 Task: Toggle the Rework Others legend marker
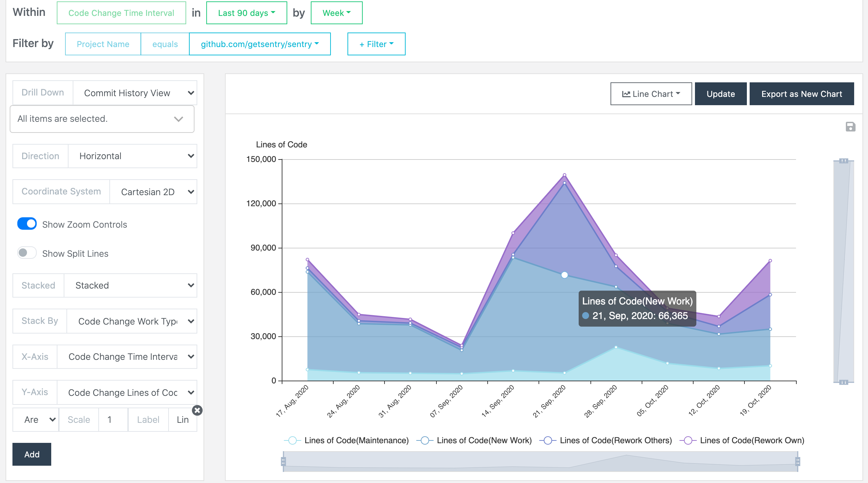548,440
